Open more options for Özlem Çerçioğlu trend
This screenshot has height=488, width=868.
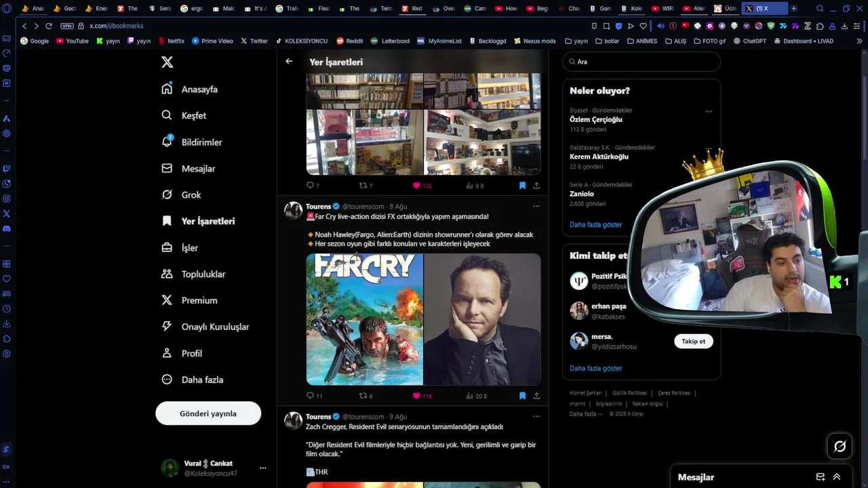pos(709,111)
